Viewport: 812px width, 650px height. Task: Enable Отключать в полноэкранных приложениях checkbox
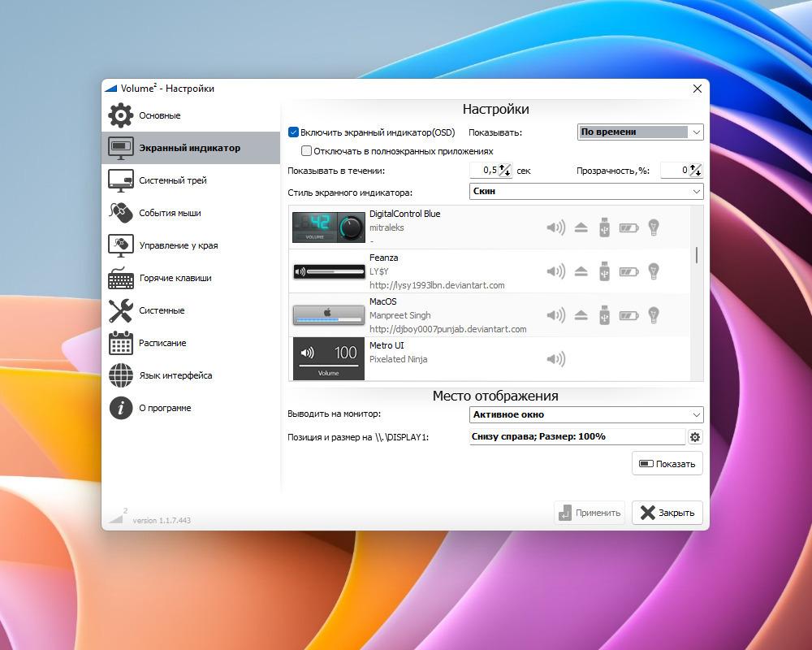point(306,151)
